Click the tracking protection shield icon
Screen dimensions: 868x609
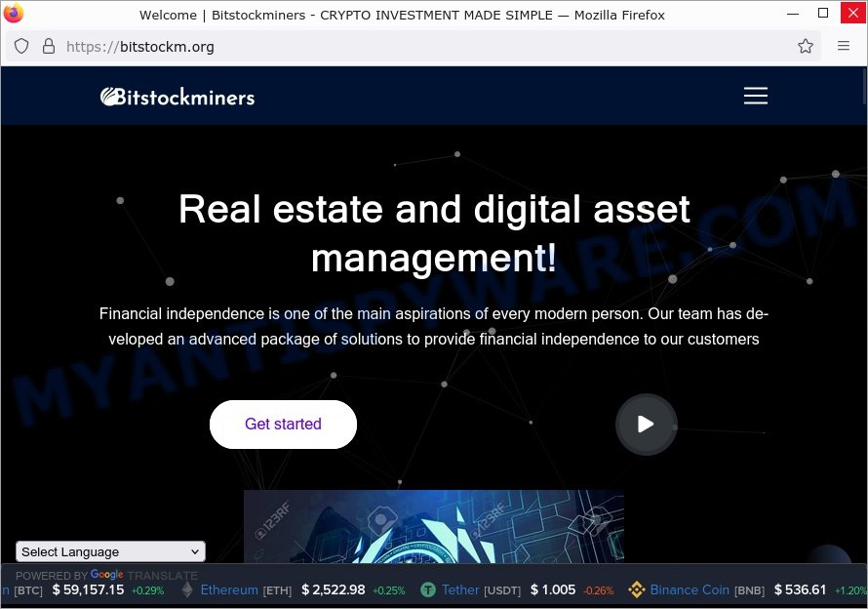[21, 46]
